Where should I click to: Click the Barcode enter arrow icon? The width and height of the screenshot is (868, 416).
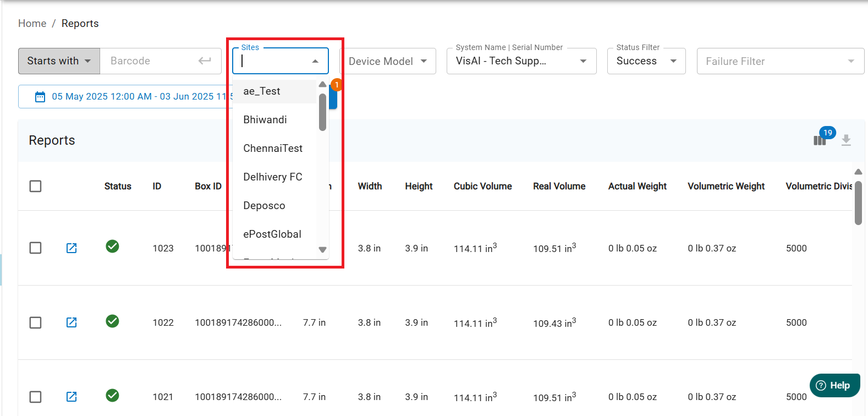tap(205, 61)
